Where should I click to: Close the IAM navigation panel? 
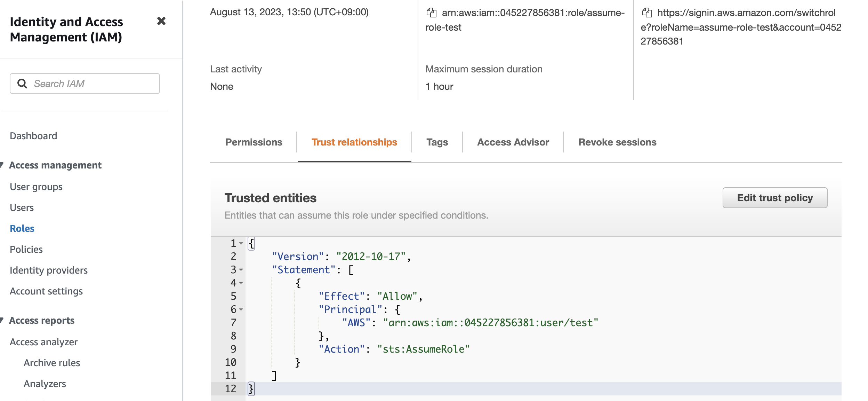coord(161,21)
